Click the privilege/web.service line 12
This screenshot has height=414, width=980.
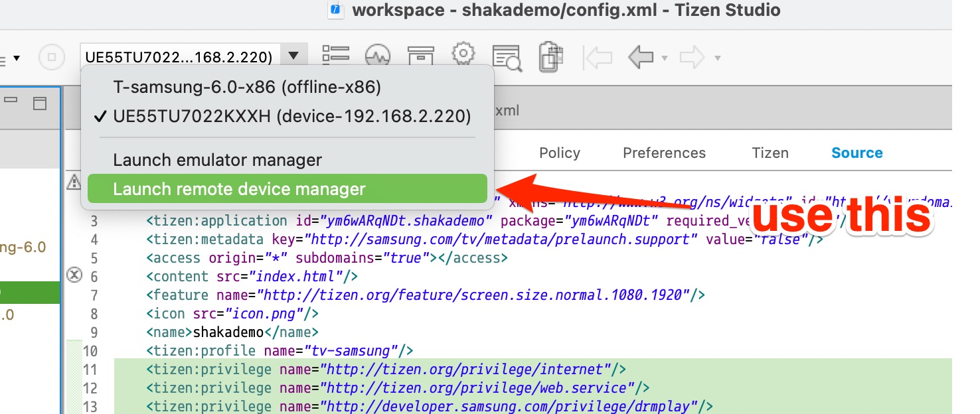pos(398,387)
